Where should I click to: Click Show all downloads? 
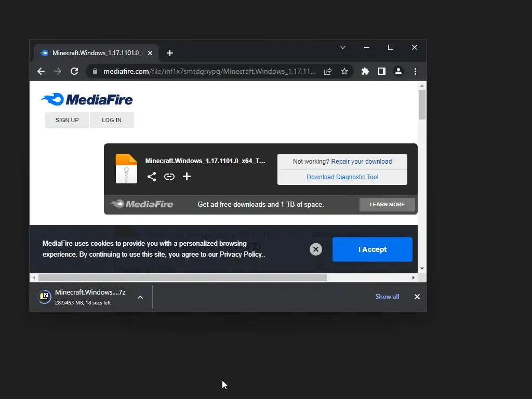[387, 297]
